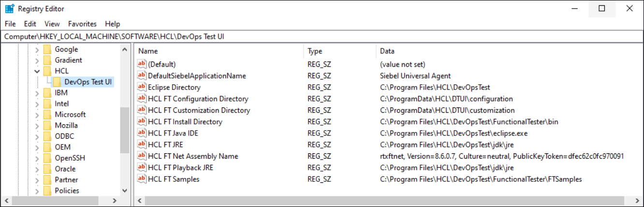The image size is (644, 207).
Task: Click the icon next to HCL FT Net Assembly Name
Action: pyautogui.click(x=142, y=156)
